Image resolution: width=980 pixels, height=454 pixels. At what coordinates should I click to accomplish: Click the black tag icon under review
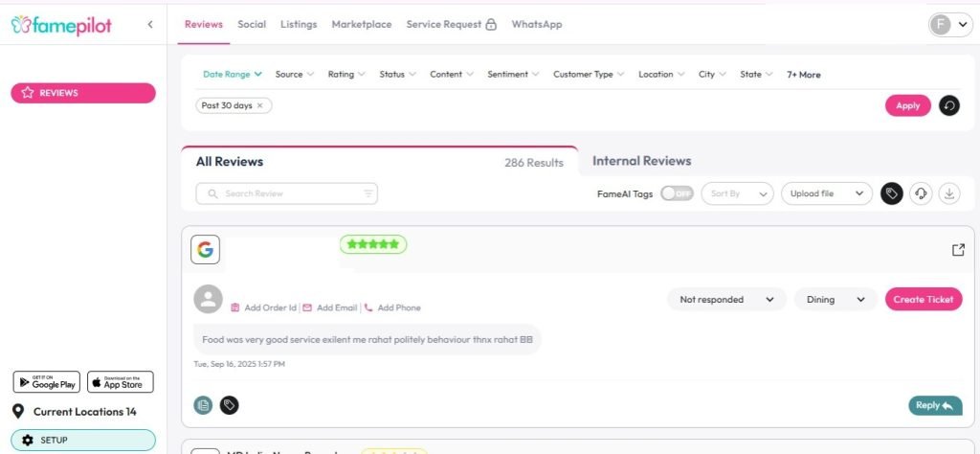coord(230,405)
